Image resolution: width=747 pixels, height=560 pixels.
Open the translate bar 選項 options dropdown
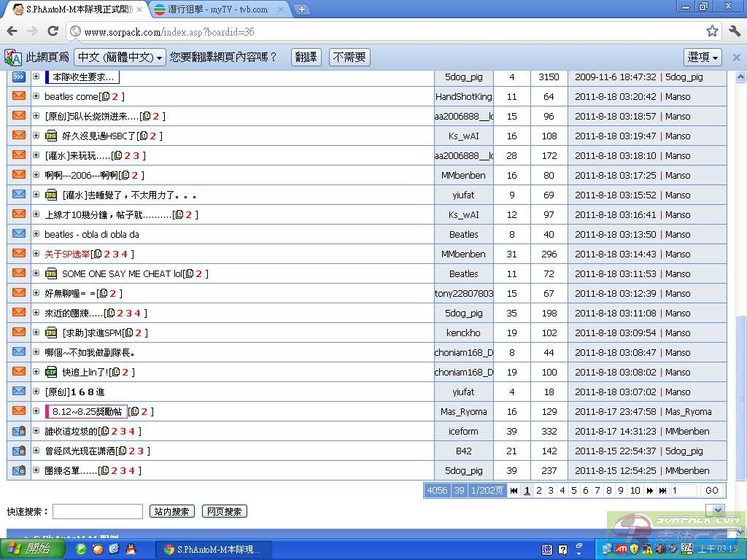703,57
